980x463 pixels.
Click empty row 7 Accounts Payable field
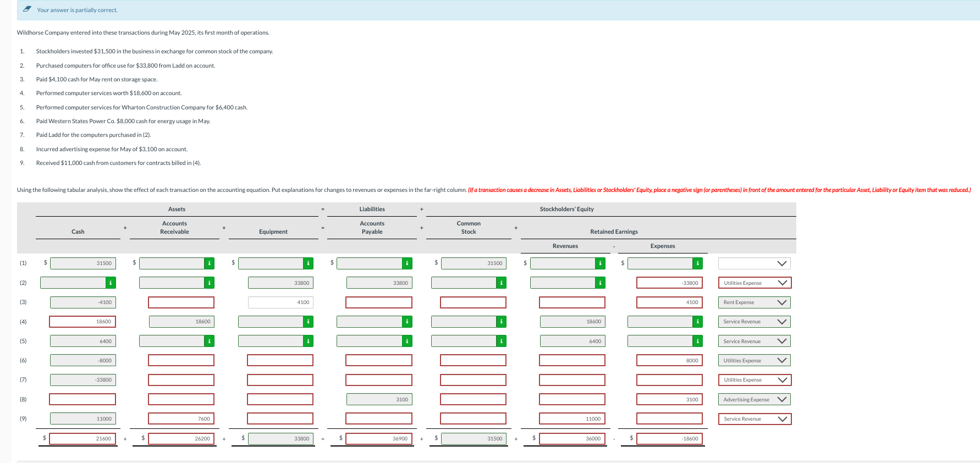(x=379, y=380)
